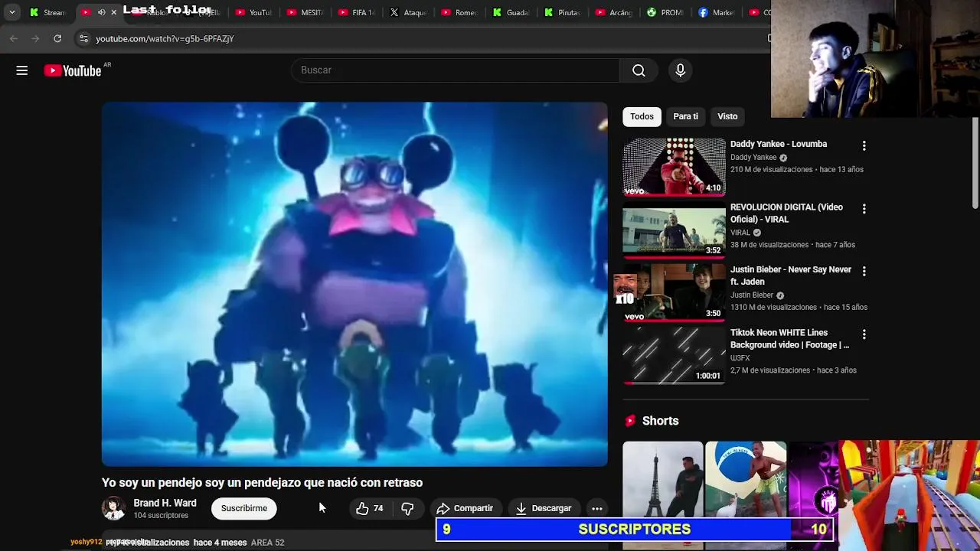Open the YouTube hamburger guide menu
Image resolution: width=980 pixels, height=551 pixels.
[22, 70]
